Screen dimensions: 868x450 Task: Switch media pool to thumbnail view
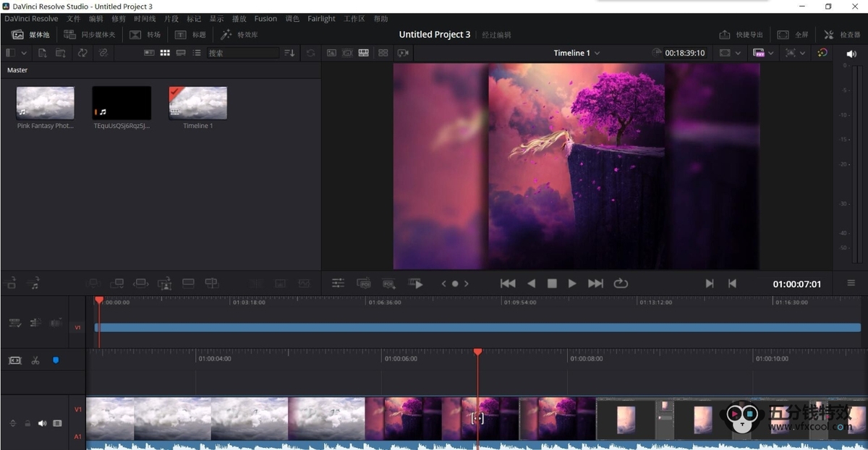coord(165,53)
